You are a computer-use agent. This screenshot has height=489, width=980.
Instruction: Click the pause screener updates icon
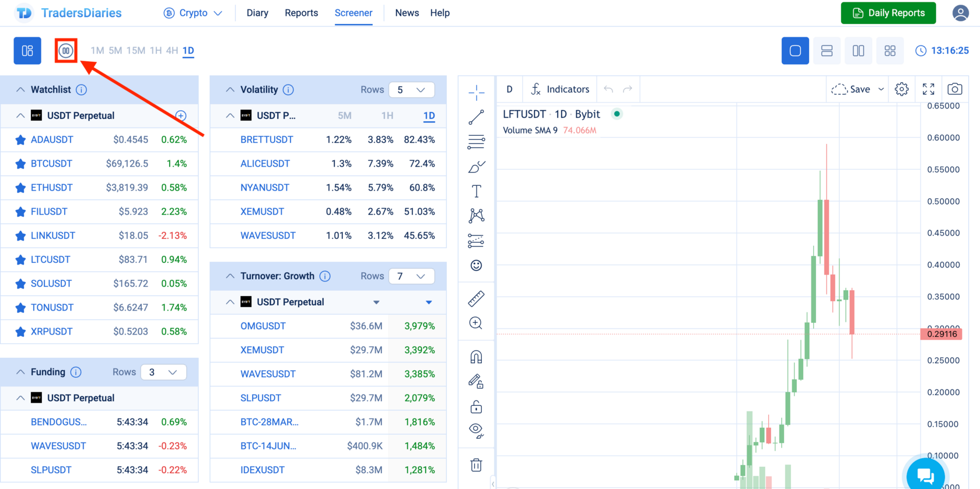click(x=66, y=51)
